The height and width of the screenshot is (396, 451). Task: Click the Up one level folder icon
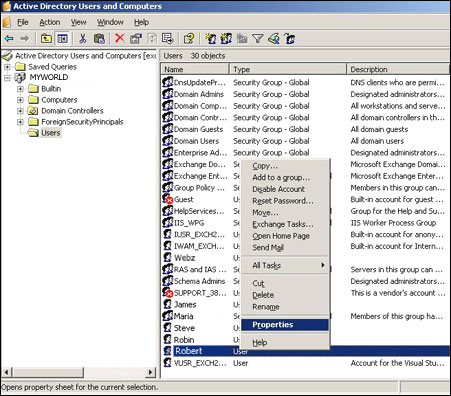[46, 39]
